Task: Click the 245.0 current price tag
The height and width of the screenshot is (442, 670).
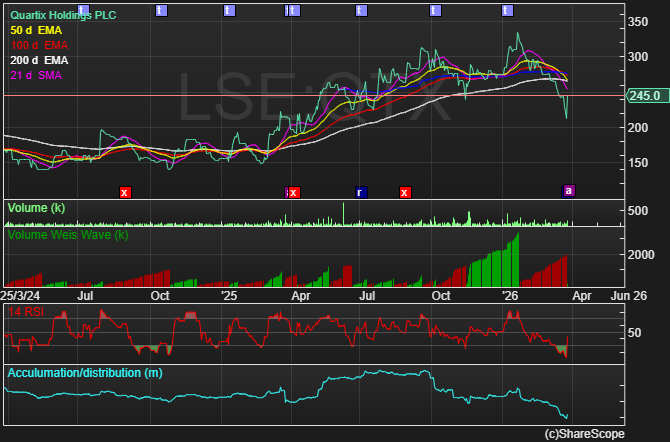Action: tap(644, 96)
